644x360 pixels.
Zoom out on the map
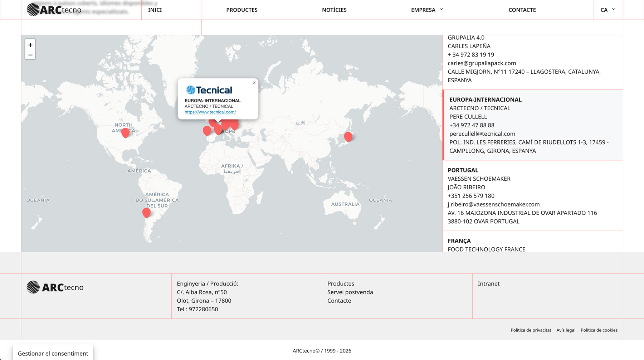(30, 55)
